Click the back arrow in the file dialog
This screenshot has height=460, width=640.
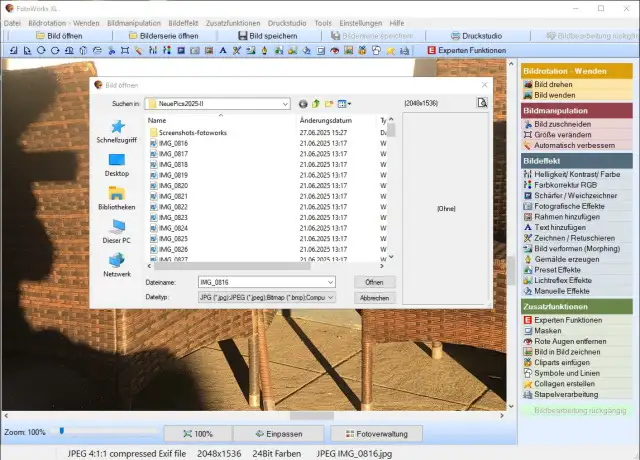coord(302,103)
